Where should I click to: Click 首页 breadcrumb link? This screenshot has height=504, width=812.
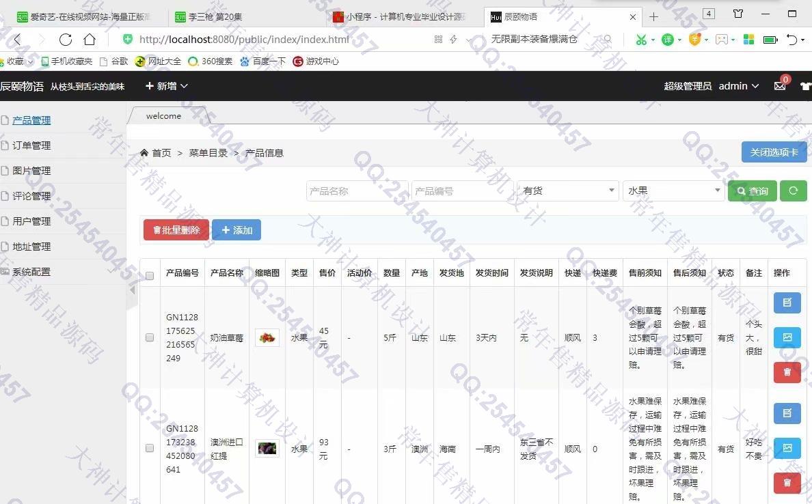click(x=161, y=153)
